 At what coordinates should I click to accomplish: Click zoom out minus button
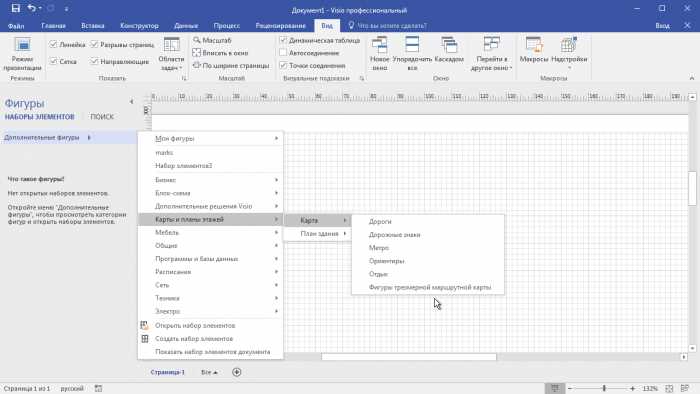(570, 389)
